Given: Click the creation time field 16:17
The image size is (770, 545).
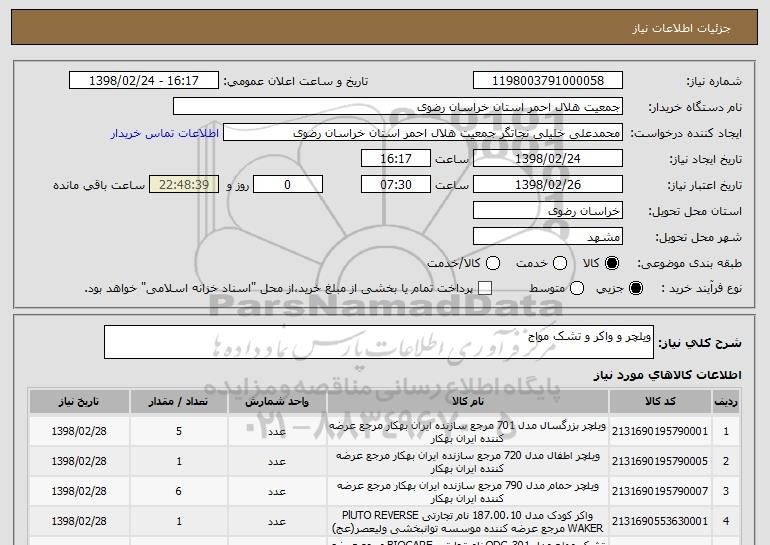Looking at the screenshot, I should pos(396,159).
